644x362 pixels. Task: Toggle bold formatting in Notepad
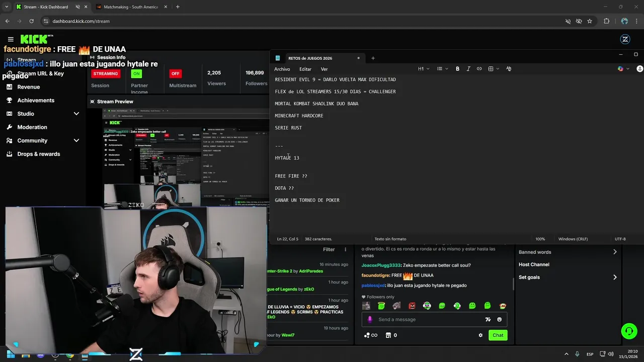(457, 69)
